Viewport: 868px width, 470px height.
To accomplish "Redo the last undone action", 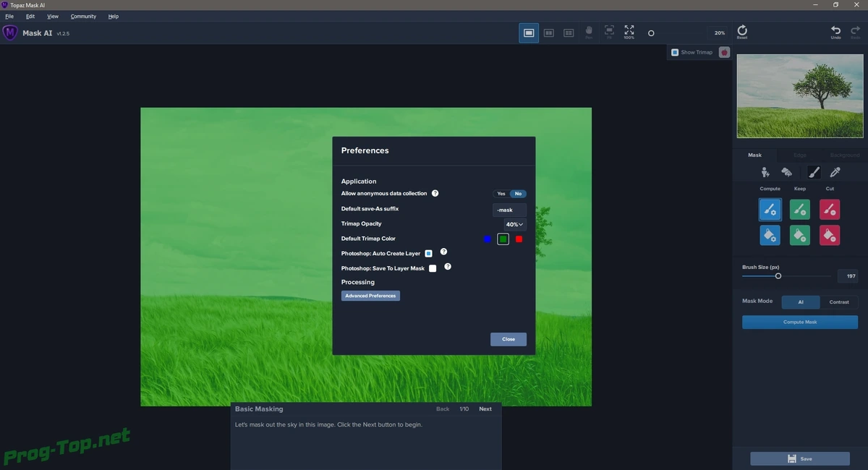I will [856, 32].
